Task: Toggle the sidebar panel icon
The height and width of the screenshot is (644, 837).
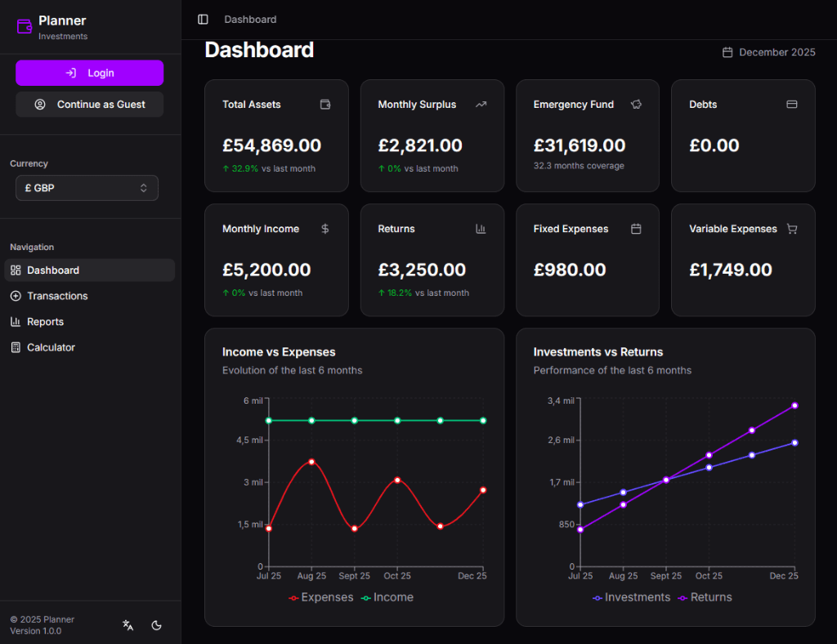Action: coord(203,20)
